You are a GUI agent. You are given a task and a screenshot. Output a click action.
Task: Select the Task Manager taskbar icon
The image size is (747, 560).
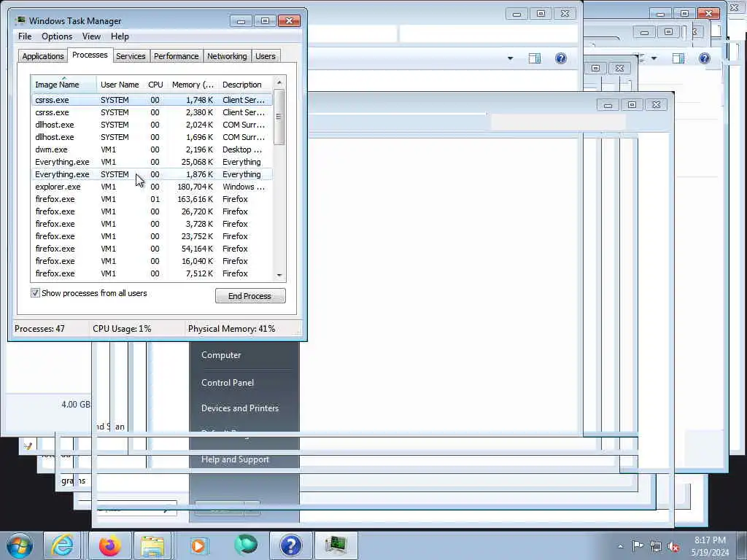pos(336,545)
